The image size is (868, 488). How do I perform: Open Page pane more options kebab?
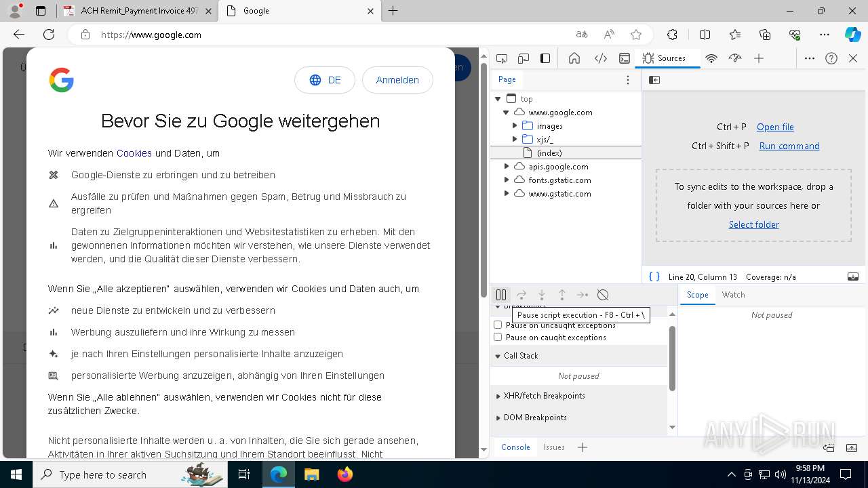click(x=628, y=80)
